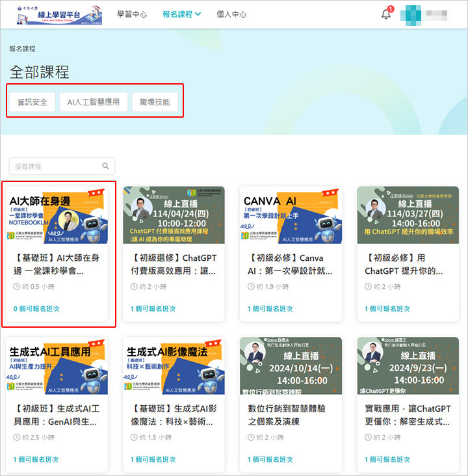Click 1 個可報名班次 on ChatGPT 付費版 card
This screenshot has height=476, width=468.
153,309
